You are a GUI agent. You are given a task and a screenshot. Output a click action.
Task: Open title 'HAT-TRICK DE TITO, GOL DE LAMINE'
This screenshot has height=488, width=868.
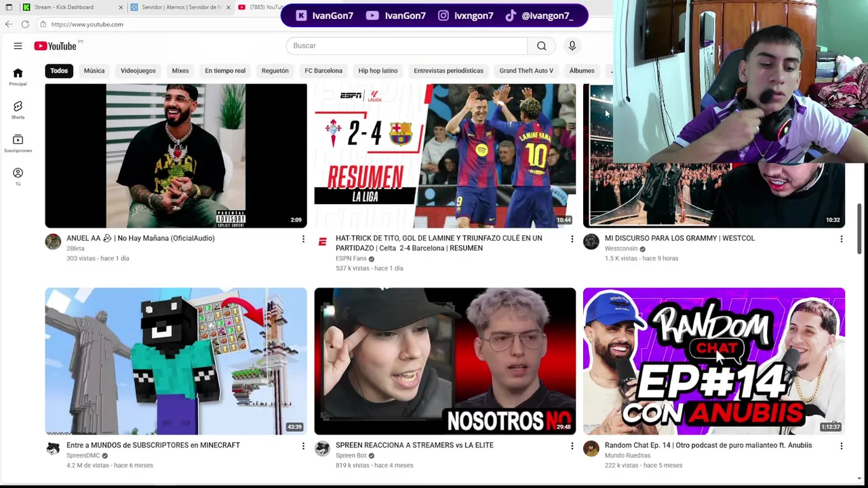(x=439, y=243)
